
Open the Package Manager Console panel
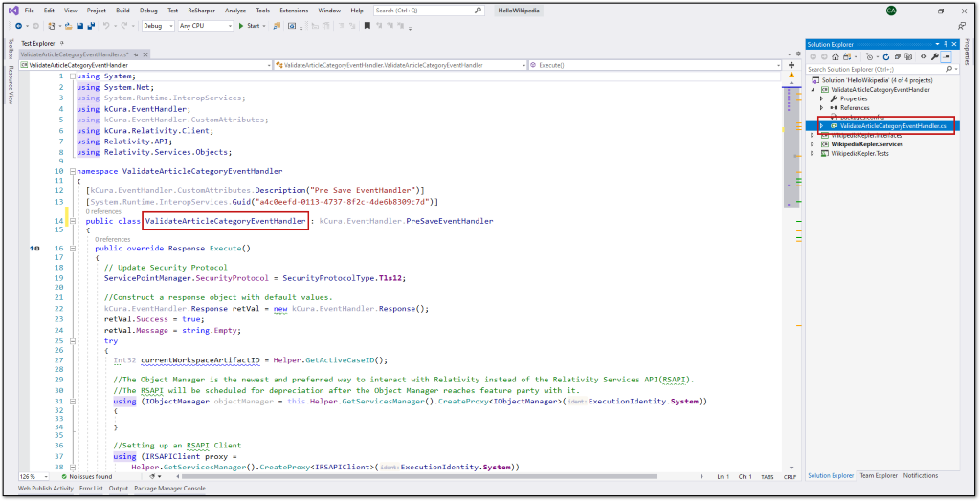pos(170,489)
